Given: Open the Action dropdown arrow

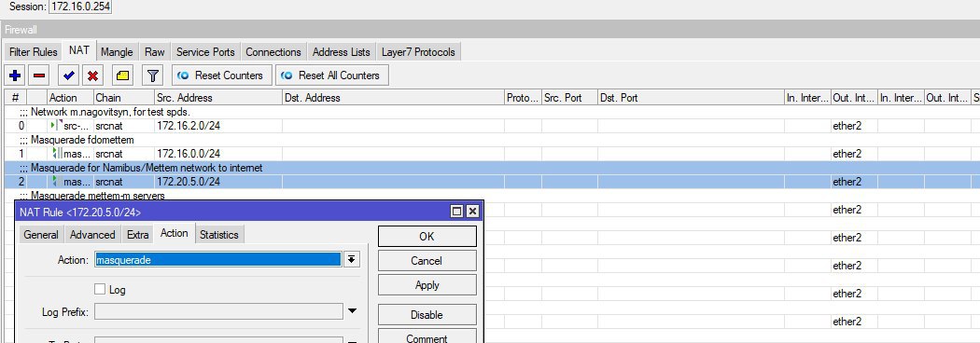Looking at the screenshot, I should pyautogui.click(x=353, y=259).
